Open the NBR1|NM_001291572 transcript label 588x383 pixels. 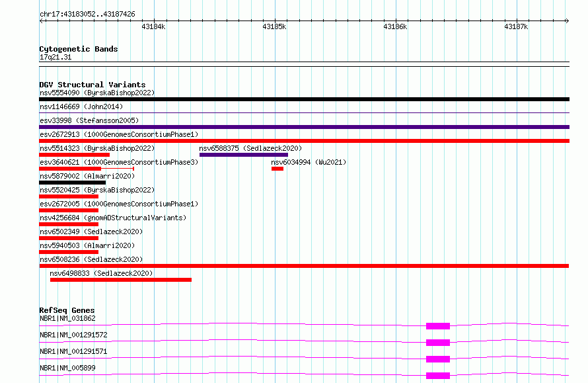pos(73,335)
